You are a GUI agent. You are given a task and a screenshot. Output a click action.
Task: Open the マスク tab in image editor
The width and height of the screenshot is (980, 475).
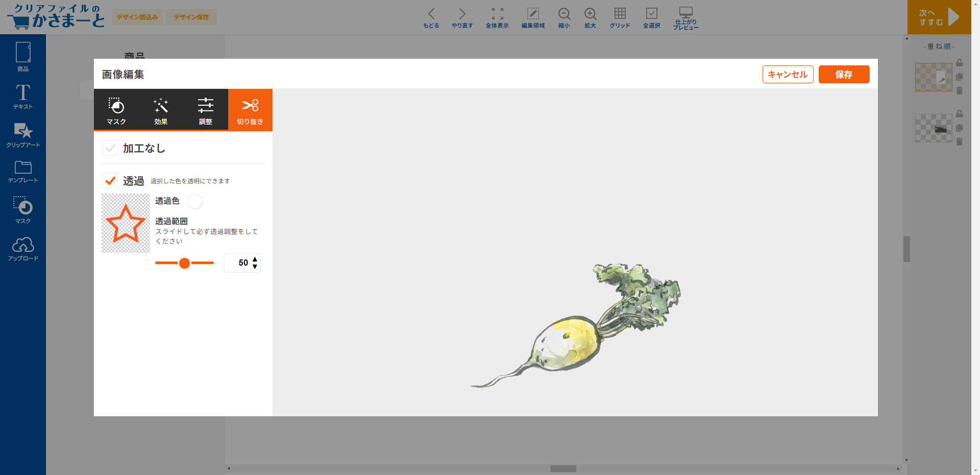[x=116, y=110]
